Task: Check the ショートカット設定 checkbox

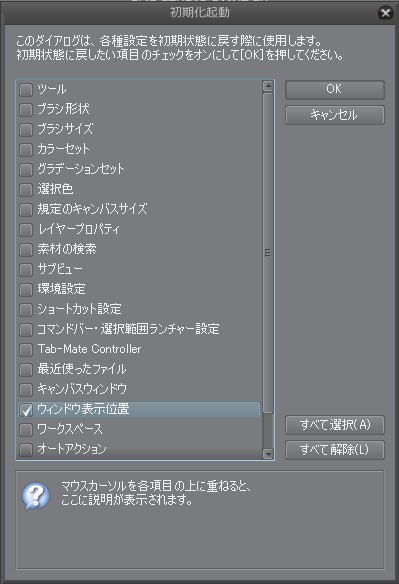Action: (x=26, y=310)
